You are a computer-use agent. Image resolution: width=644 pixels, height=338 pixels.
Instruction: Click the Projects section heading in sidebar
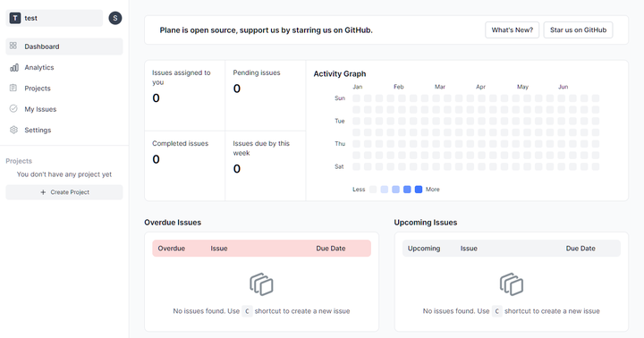click(19, 161)
